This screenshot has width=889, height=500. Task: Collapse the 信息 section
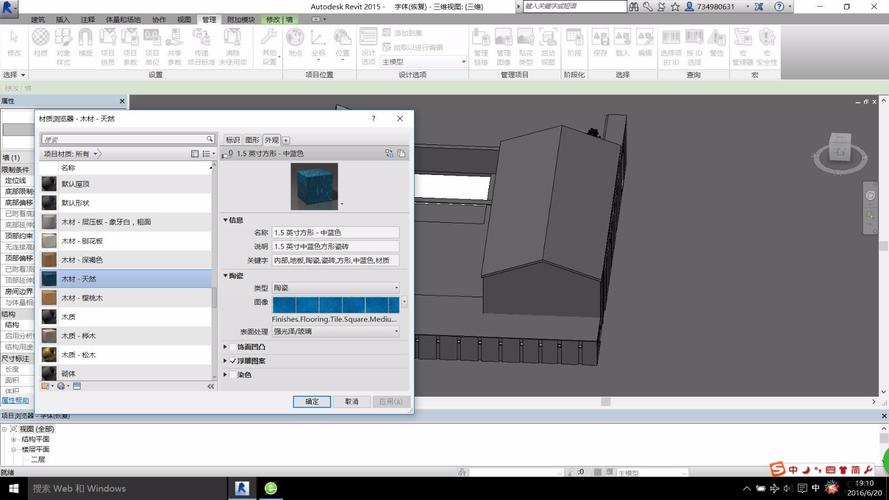(x=226, y=219)
